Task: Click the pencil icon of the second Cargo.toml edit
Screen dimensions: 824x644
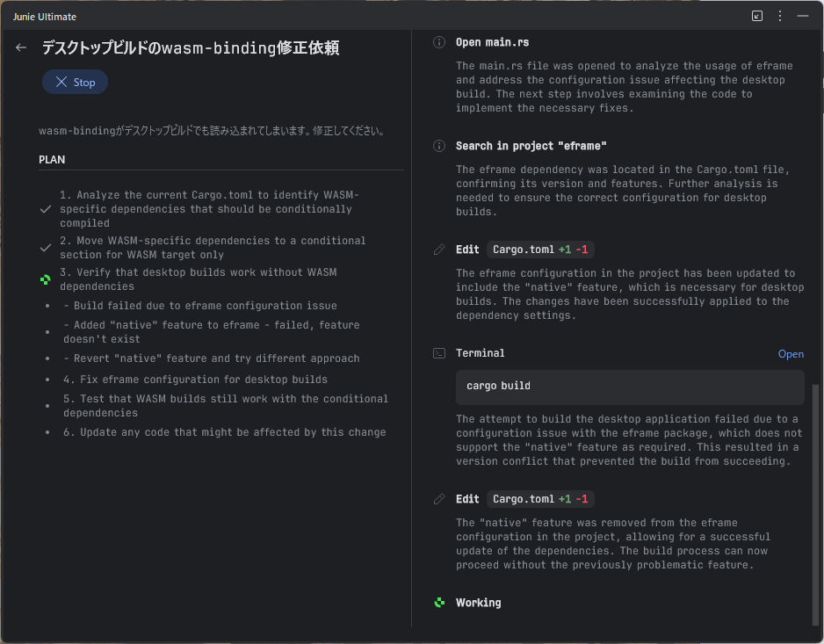Action: click(x=439, y=499)
